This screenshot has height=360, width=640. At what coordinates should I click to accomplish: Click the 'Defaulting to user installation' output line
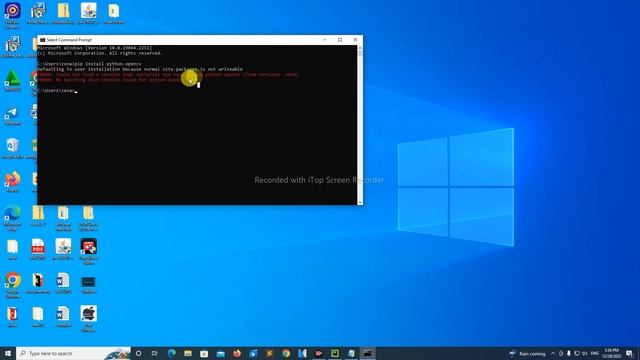click(x=140, y=69)
